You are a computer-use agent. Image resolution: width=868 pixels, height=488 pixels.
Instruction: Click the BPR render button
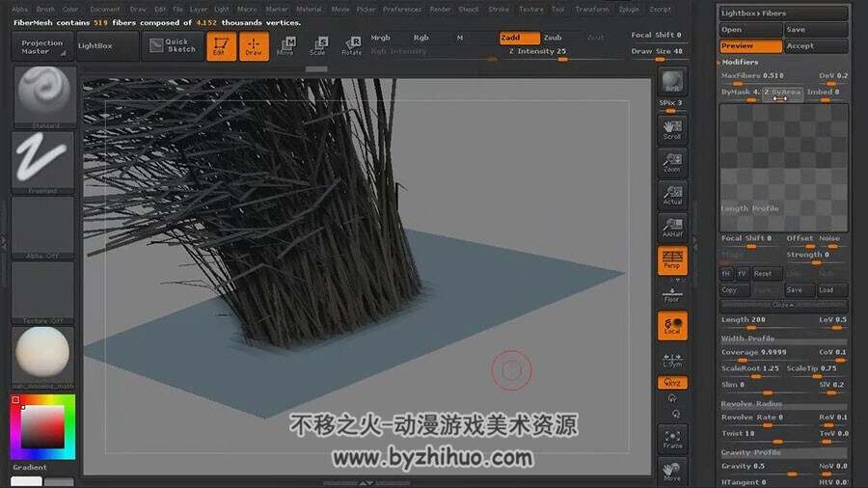[672, 82]
